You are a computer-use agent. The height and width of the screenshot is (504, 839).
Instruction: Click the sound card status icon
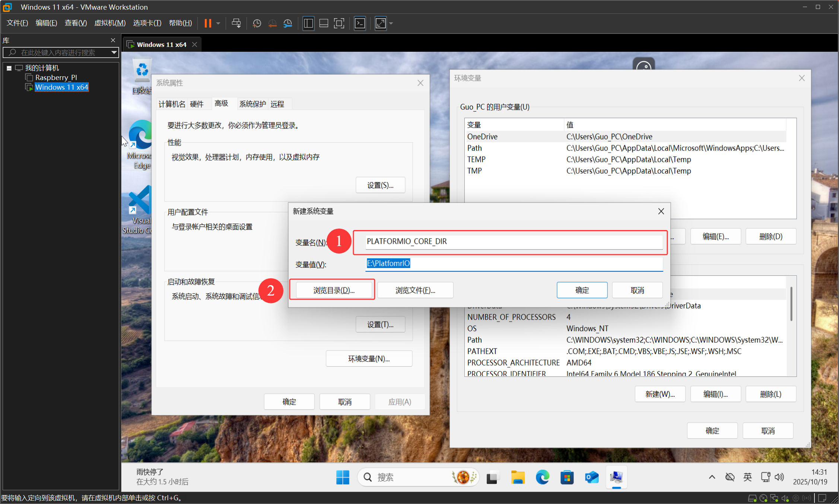(785, 498)
